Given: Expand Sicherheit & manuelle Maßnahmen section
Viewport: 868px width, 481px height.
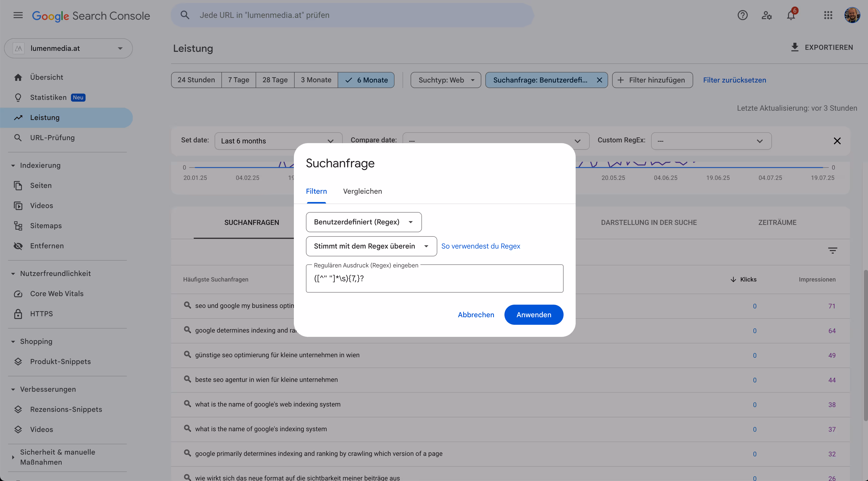Looking at the screenshot, I should [x=13, y=457].
